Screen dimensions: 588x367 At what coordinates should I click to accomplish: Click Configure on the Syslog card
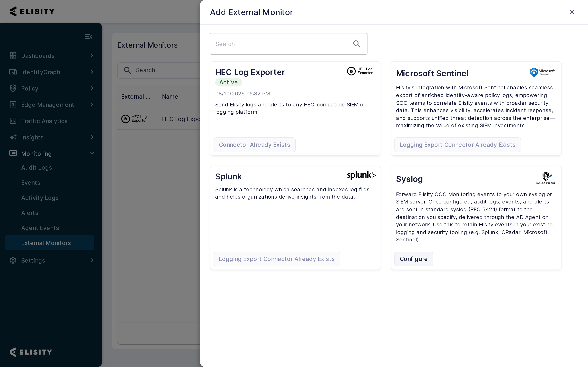(414, 259)
